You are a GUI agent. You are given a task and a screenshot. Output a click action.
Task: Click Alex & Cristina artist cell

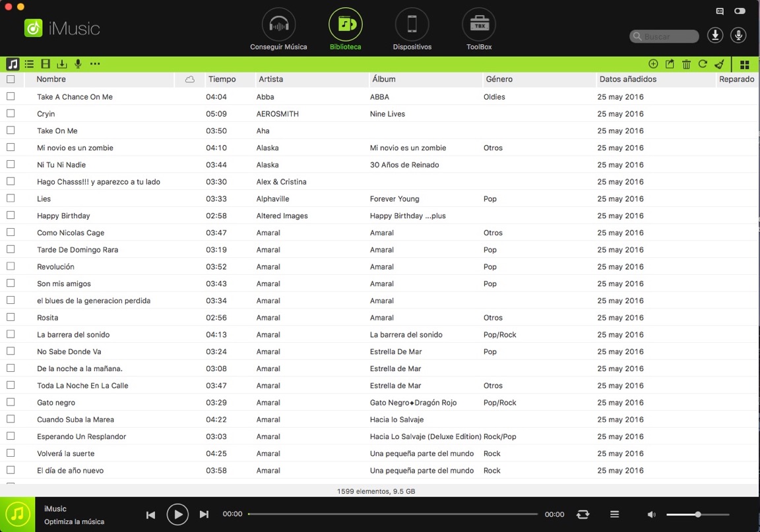click(x=281, y=182)
